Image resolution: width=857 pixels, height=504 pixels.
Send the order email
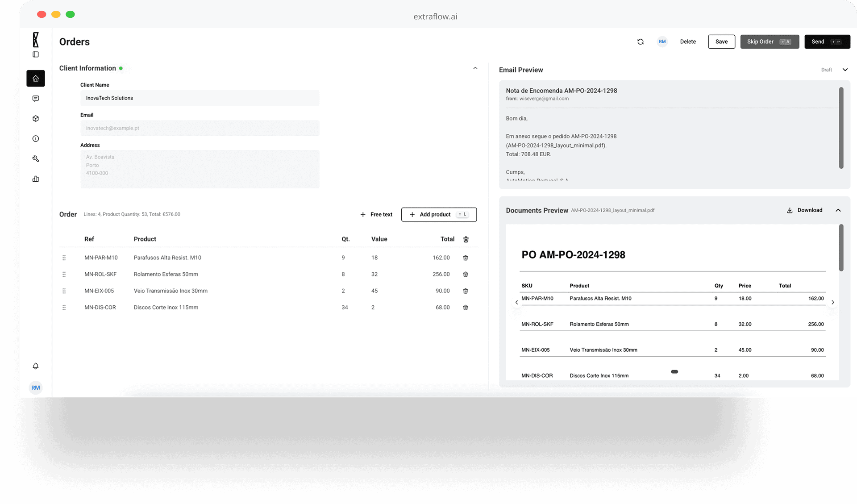click(827, 42)
